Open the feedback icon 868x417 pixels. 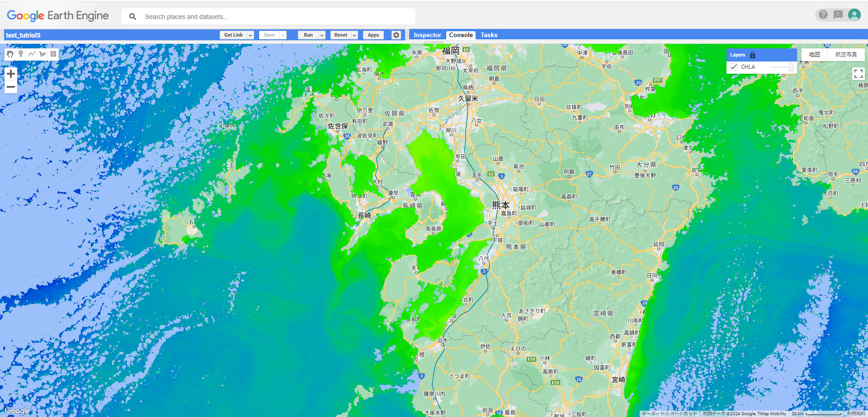(x=838, y=15)
